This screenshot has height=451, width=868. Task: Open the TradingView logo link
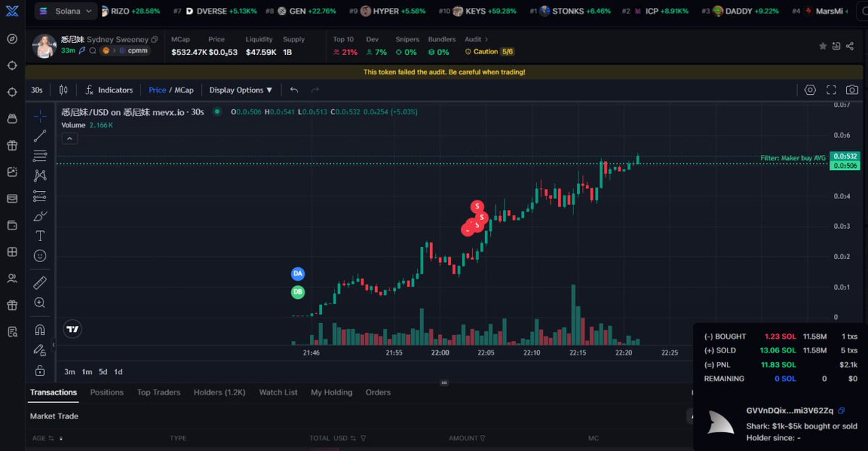click(72, 329)
